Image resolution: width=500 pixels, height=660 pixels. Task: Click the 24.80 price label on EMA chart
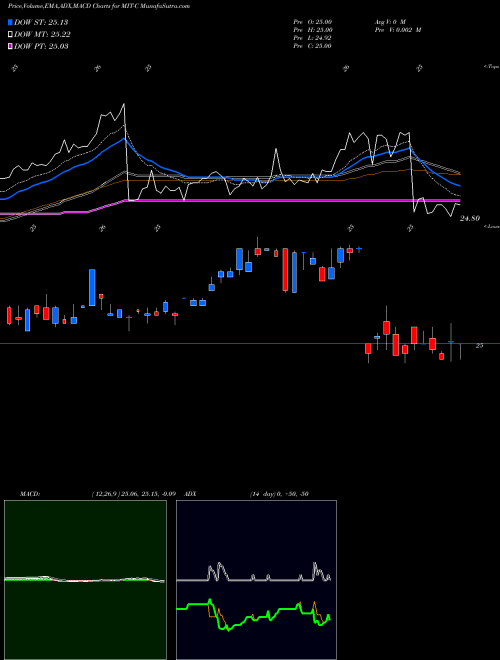470,218
